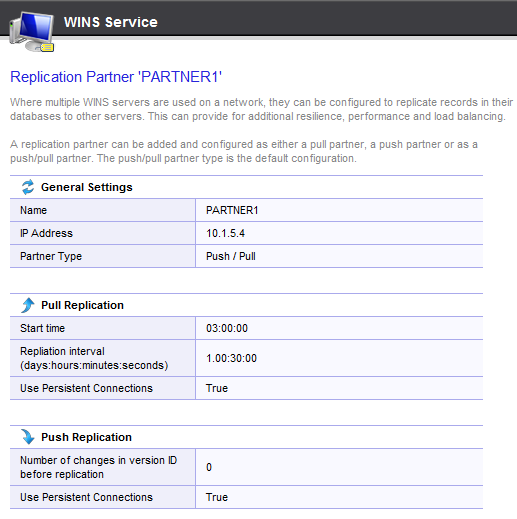This screenshot has width=517, height=519.
Task: Select the Name row label
Action: pyautogui.click(x=33, y=210)
